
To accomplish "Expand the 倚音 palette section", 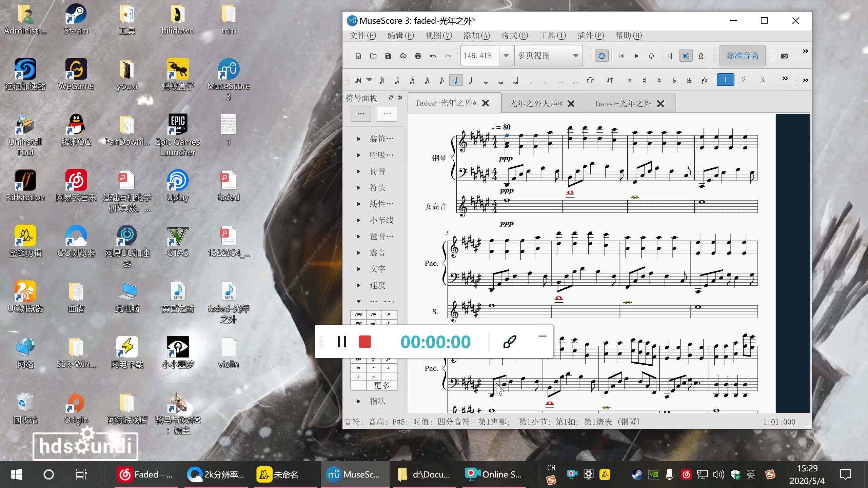I will tap(358, 171).
